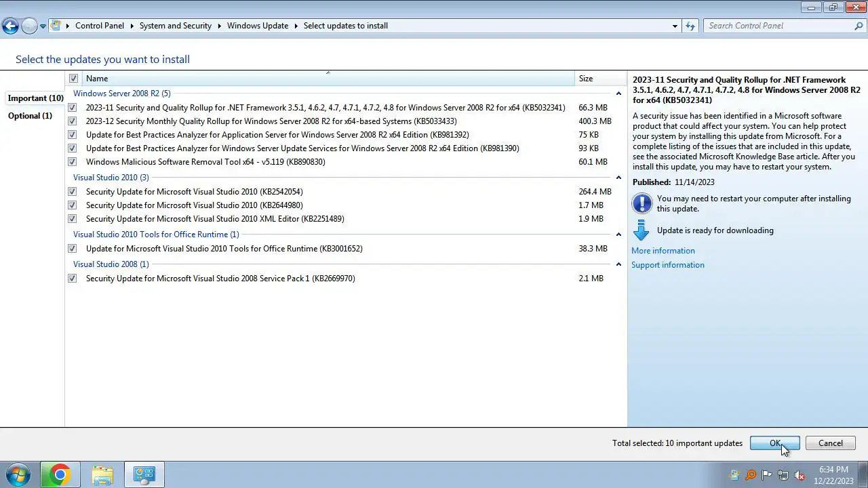Open the dropdown arrow after Windows Update breadcrumb
The width and height of the screenshot is (868, 488).
[296, 26]
